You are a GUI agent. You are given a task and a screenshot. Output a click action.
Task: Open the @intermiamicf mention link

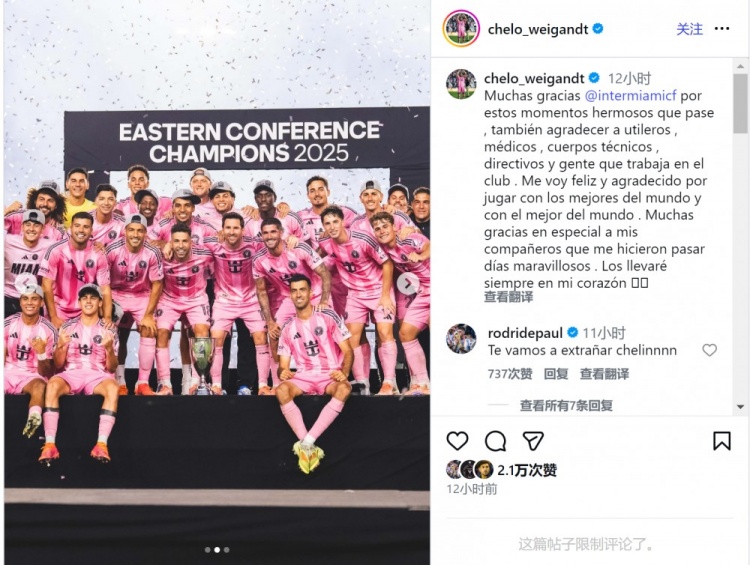[630, 96]
